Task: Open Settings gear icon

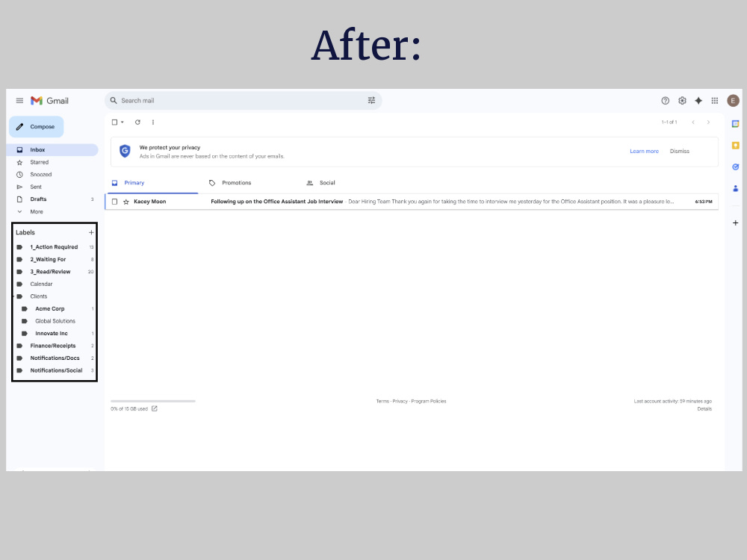Action: 682,101
